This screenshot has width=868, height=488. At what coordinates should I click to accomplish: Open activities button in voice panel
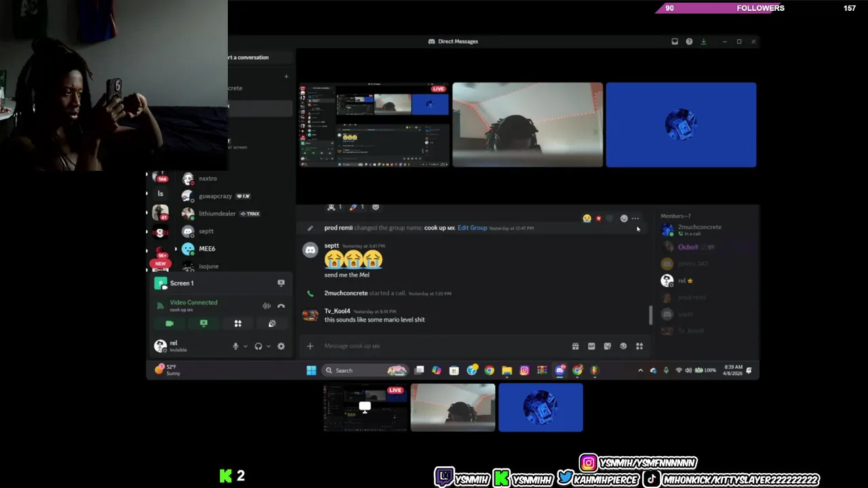(x=238, y=323)
